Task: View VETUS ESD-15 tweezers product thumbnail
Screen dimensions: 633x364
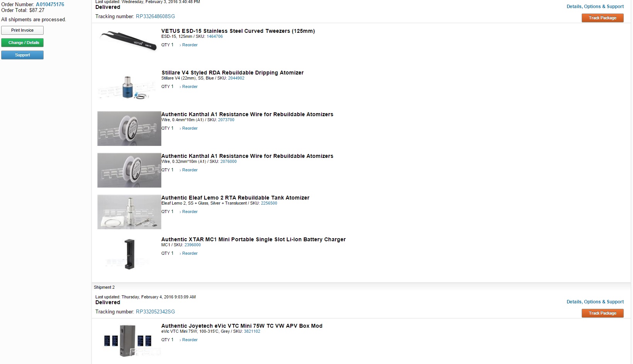Action: coord(129,41)
